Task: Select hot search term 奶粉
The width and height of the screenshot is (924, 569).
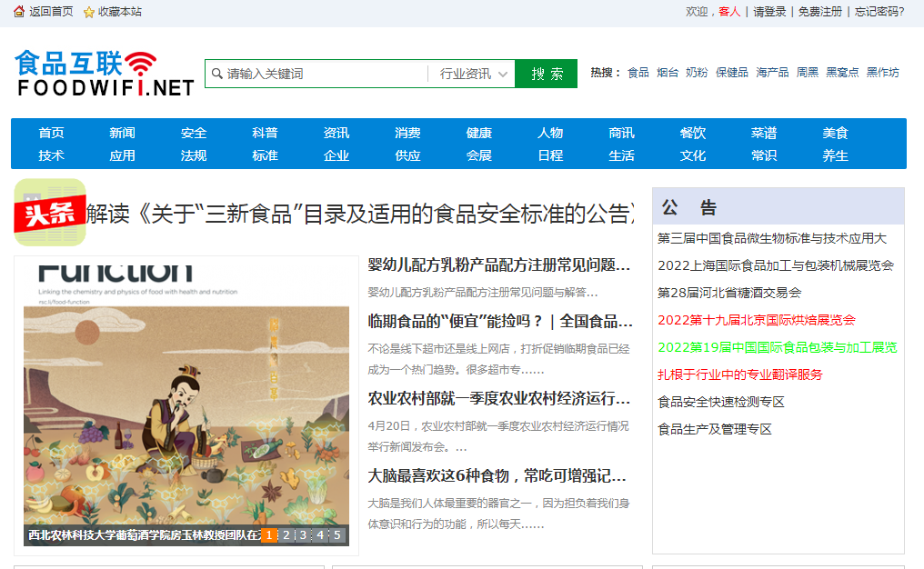Action: pos(697,73)
